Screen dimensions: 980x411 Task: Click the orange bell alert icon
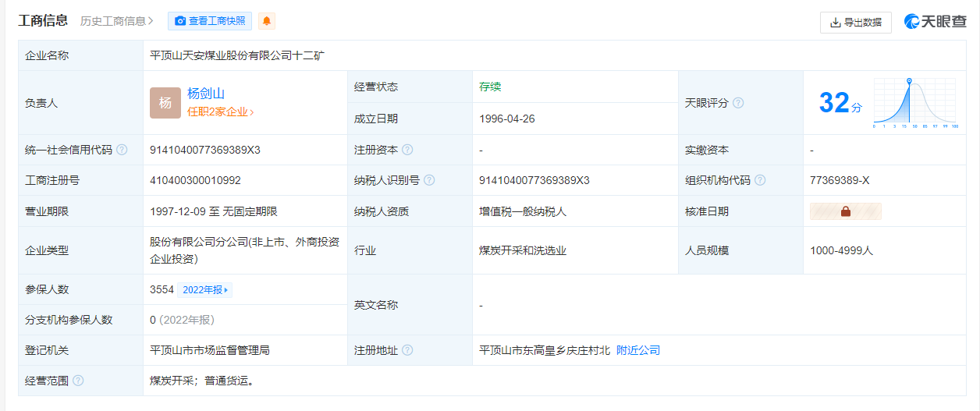tap(267, 21)
